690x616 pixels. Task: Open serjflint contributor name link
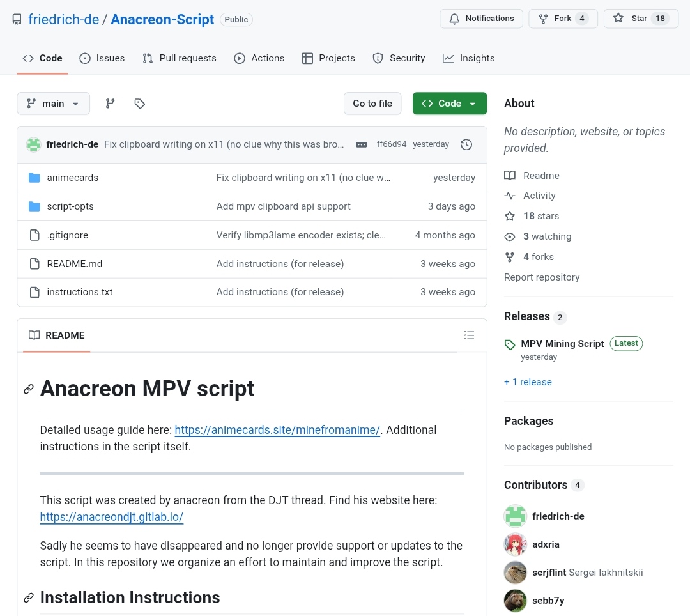[x=549, y=573]
